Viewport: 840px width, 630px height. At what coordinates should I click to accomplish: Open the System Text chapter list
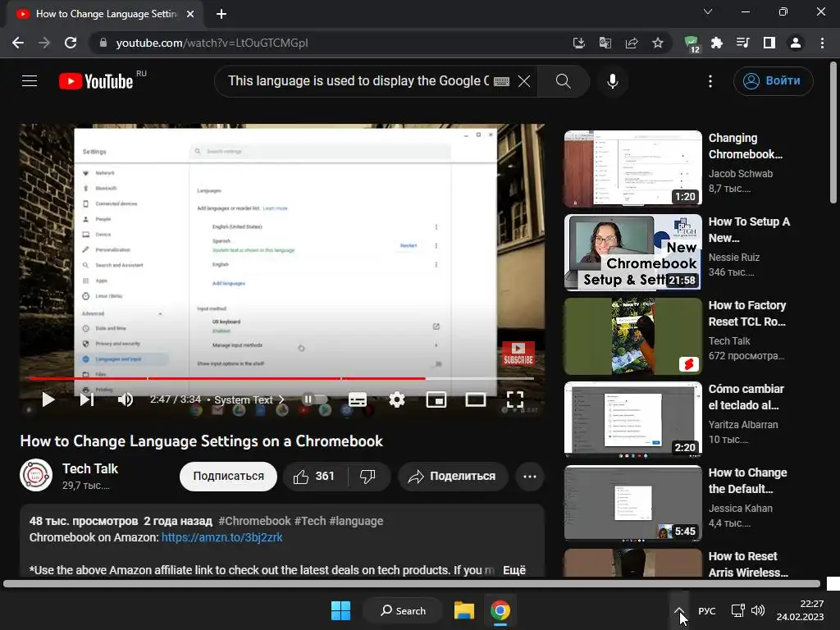click(249, 399)
